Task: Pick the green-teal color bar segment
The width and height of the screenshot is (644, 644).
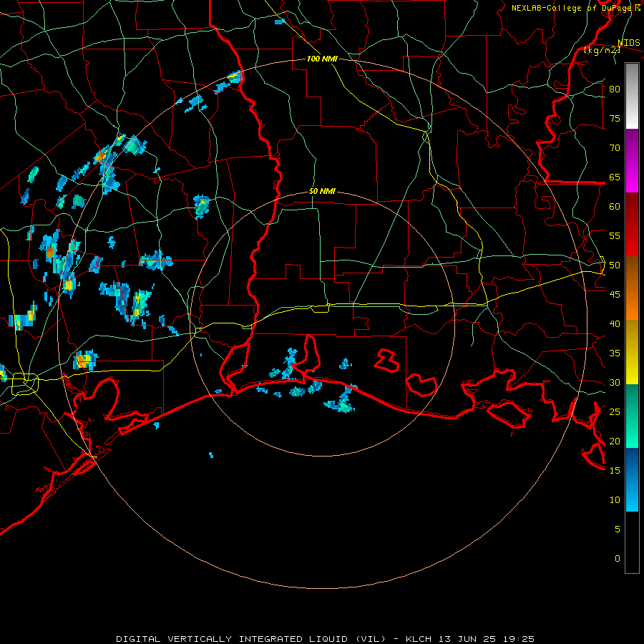Action: 632,416
